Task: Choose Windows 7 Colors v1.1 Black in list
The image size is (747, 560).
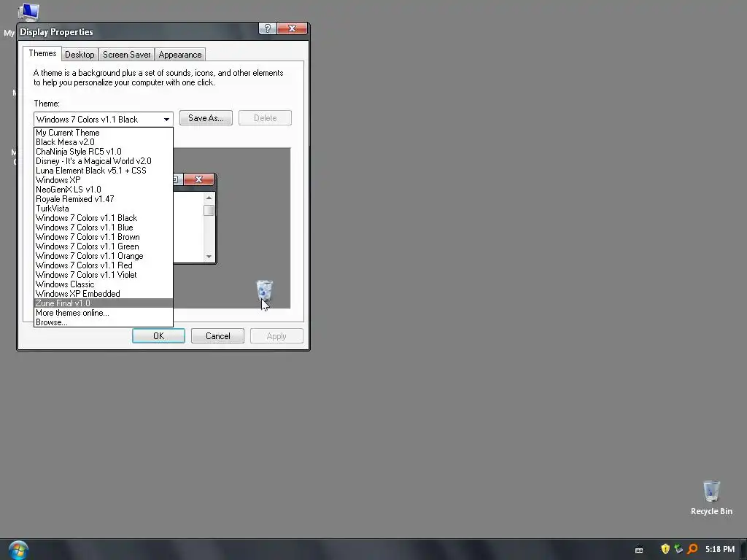Action: tap(104, 218)
